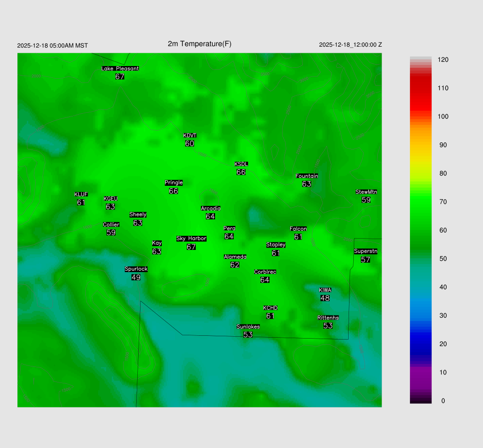
Task: Select the KSDL station label
Action: pyautogui.click(x=241, y=164)
